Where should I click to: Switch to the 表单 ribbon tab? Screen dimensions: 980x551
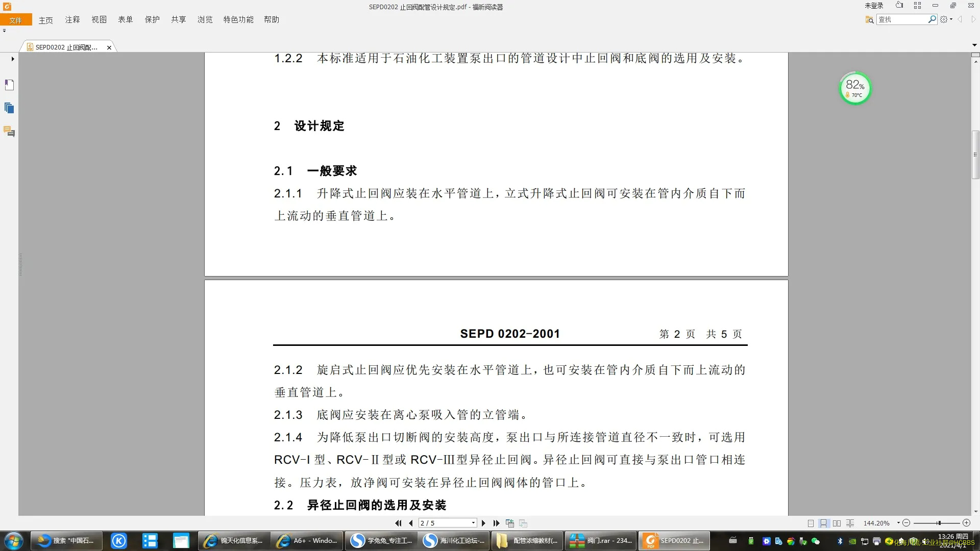point(126,19)
